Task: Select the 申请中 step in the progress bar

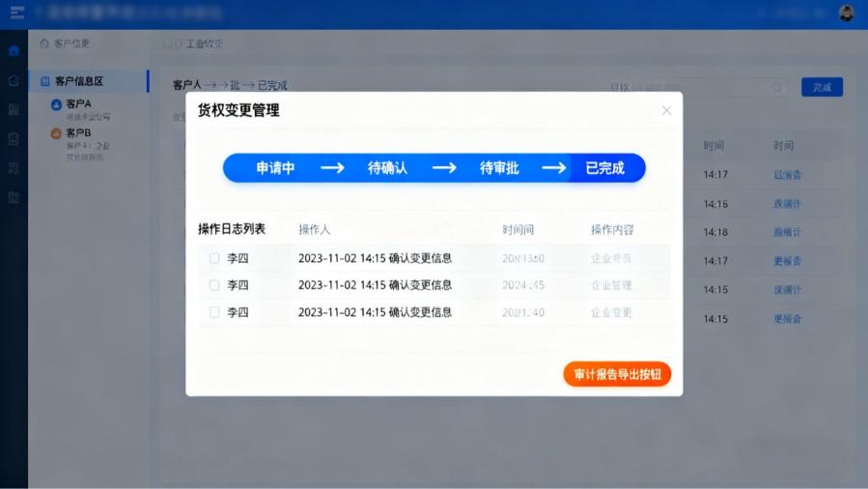Action: (x=275, y=168)
